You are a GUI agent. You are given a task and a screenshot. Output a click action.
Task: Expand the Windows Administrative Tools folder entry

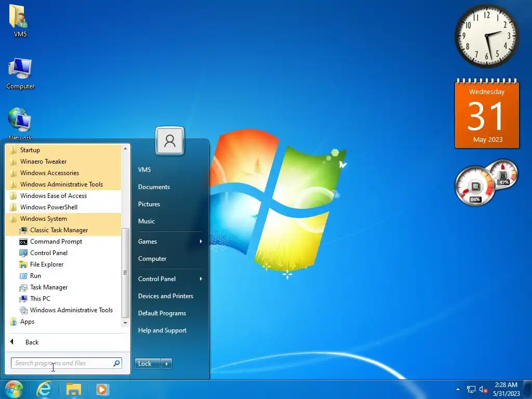tap(63, 184)
